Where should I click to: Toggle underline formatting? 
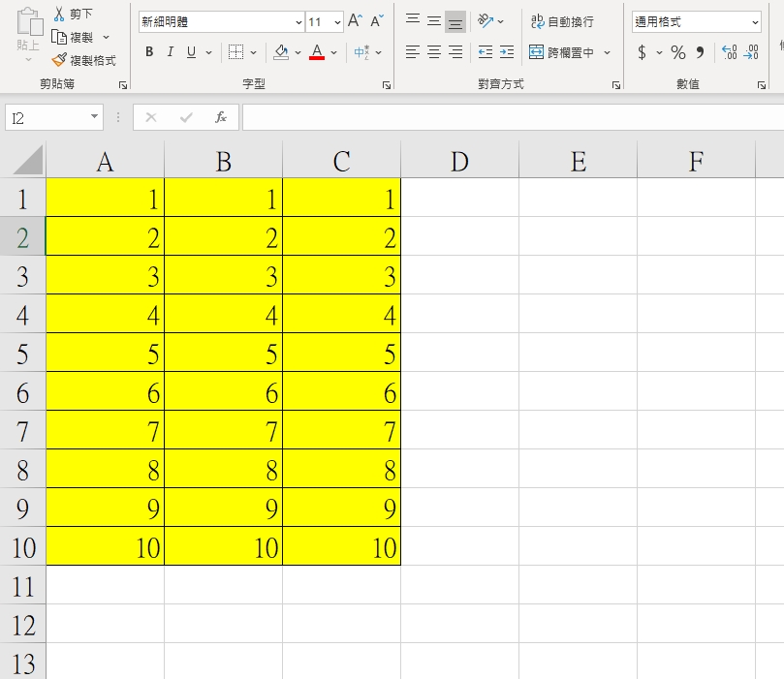point(191,52)
